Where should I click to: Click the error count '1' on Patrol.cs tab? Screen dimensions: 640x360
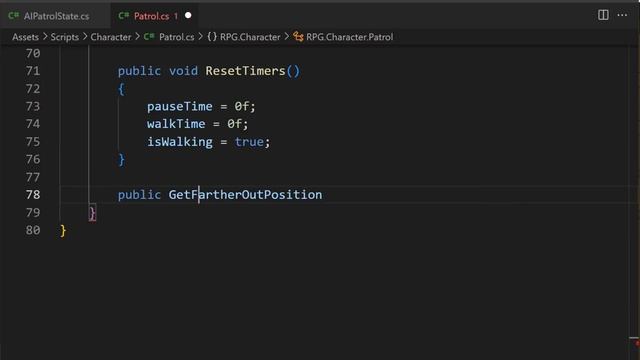(176, 16)
